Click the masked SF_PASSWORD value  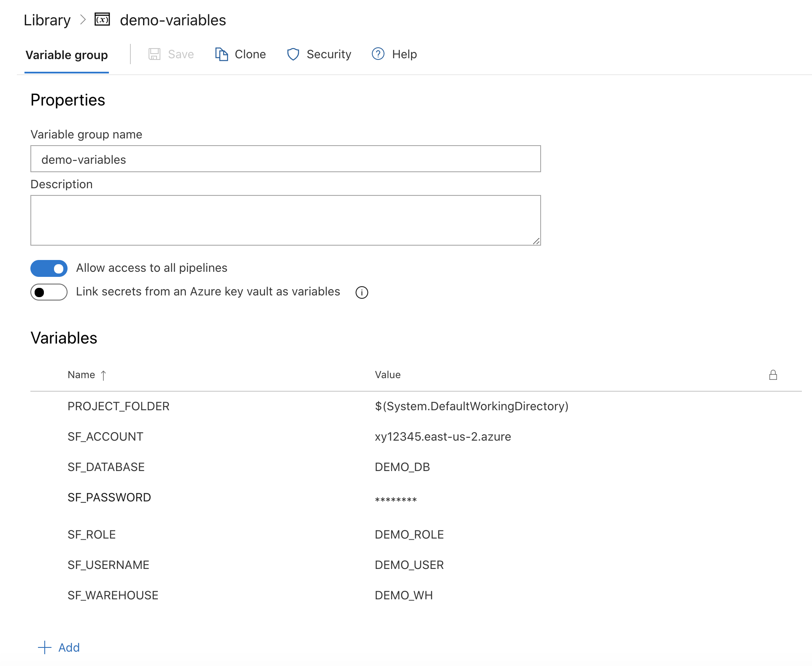pos(395,499)
